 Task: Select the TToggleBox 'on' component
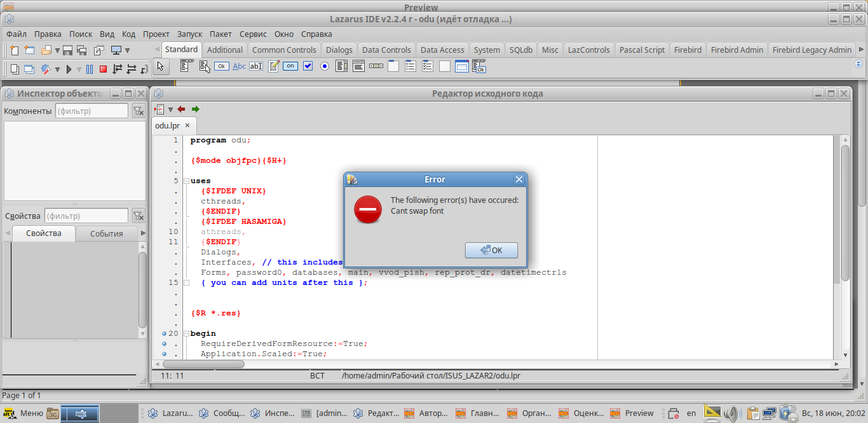coord(290,66)
